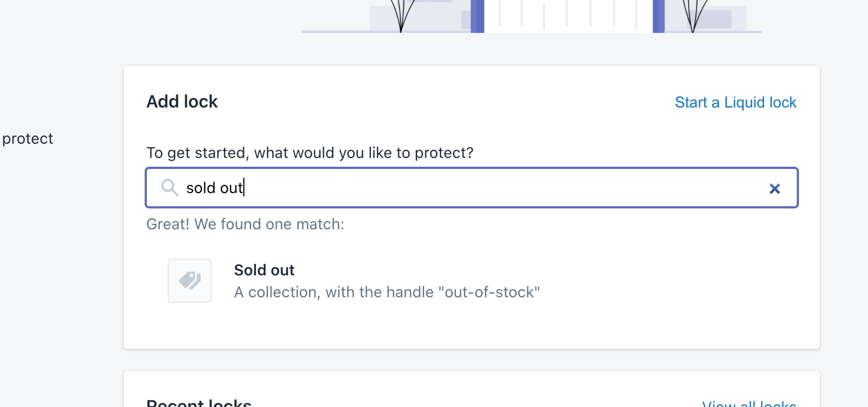The image size is (868, 407).
Task: Click the magnifying glass search icon
Action: (x=169, y=188)
